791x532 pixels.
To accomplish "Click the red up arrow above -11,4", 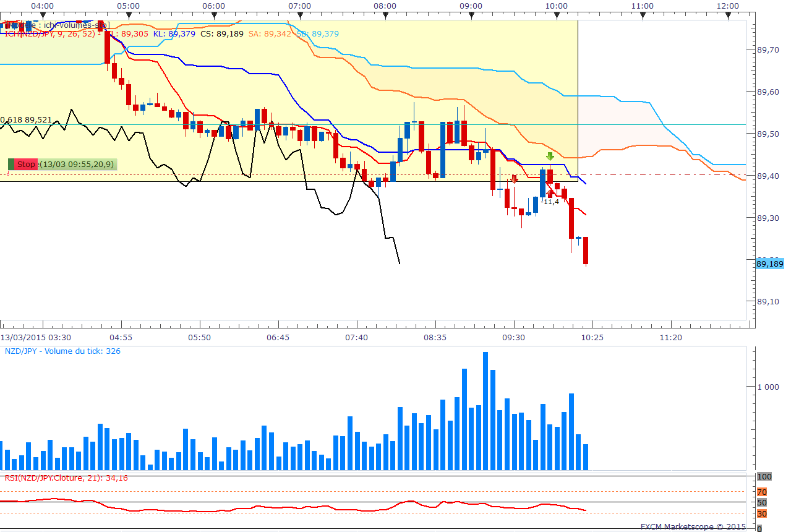I will click(550, 193).
